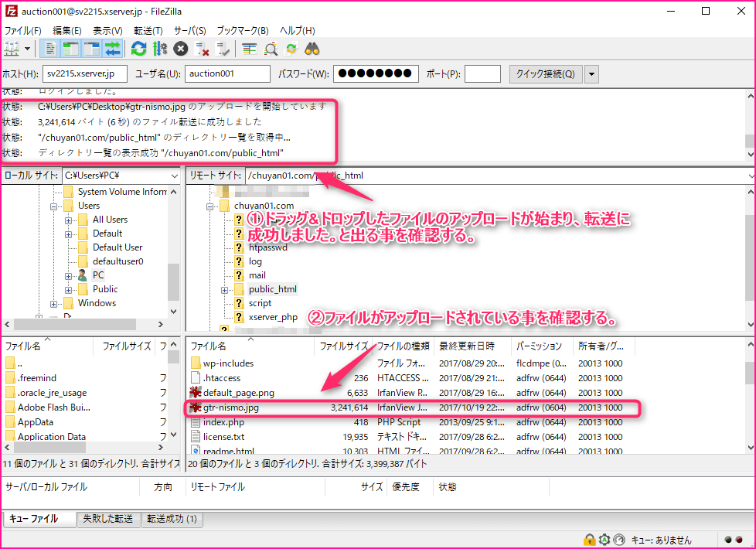This screenshot has height=549, width=756.
Task: Switch to the 失敗した転送 tab
Action: (108, 519)
